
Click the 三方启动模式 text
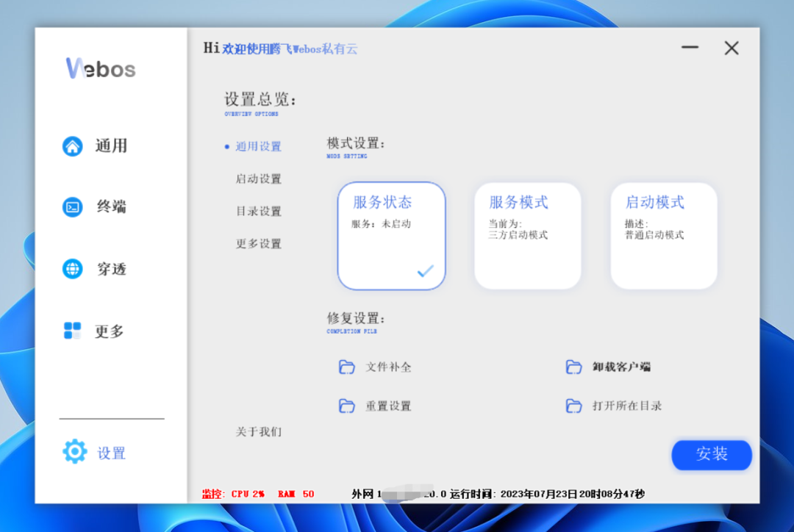click(x=518, y=235)
